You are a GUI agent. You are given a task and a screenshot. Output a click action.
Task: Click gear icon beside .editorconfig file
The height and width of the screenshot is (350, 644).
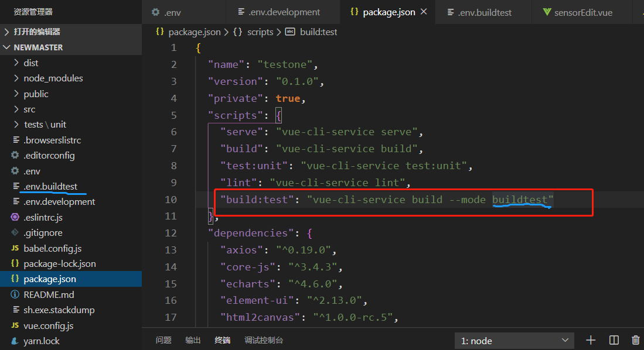(15, 155)
